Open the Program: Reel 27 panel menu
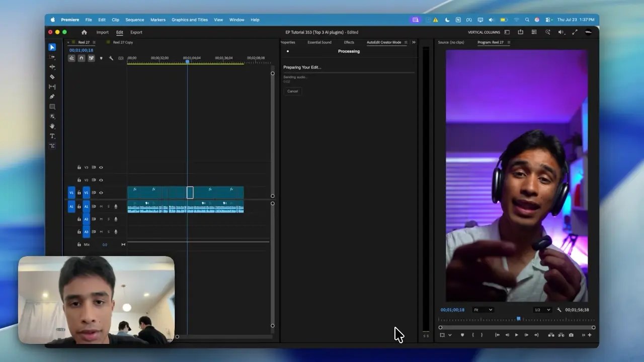 [x=508, y=42]
